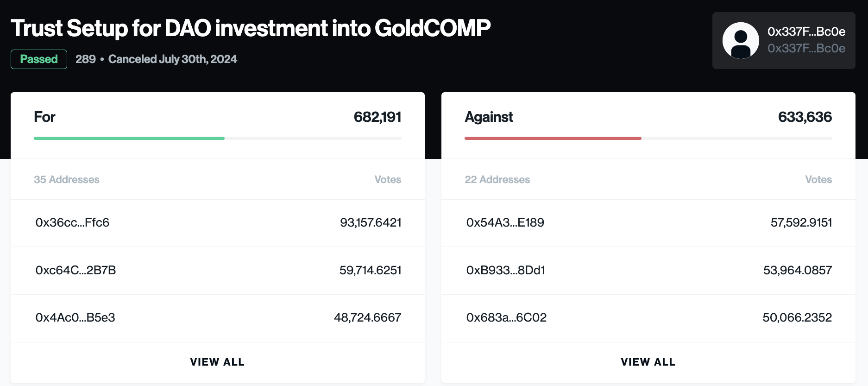Image resolution: width=868 pixels, height=386 pixels.
Task: Open voter address 0x683a...6C02
Action: coord(506,317)
